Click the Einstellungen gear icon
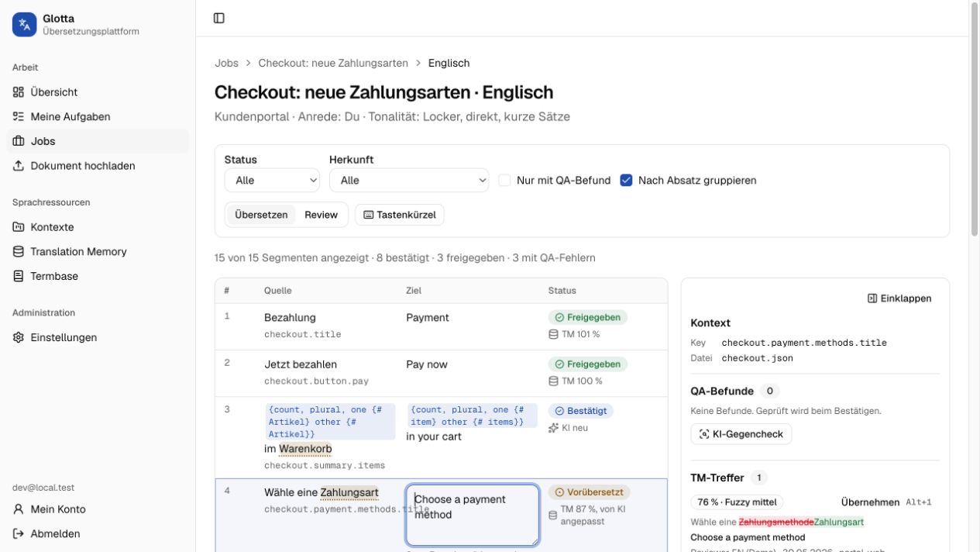Image resolution: width=980 pixels, height=552 pixels. (19, 337)
